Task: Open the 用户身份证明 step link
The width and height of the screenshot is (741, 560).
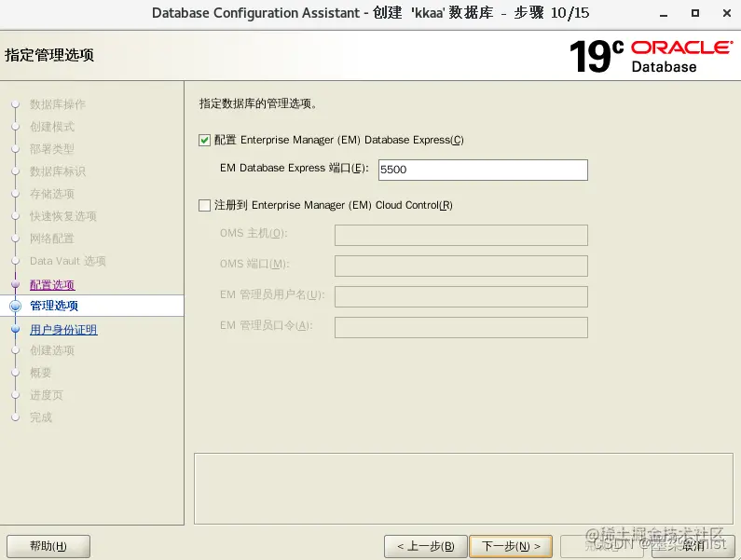Action: click(x=63, y=330)
